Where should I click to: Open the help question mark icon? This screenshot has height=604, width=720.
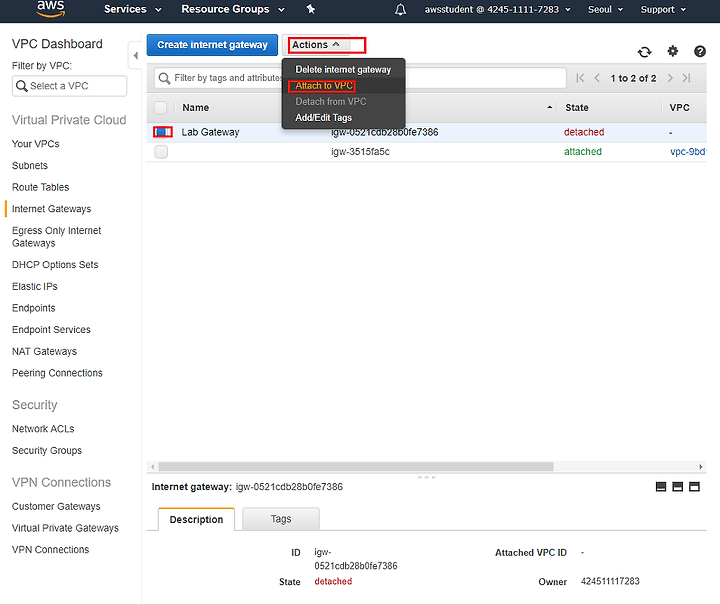pyautogui.click(x=700, y=51)
